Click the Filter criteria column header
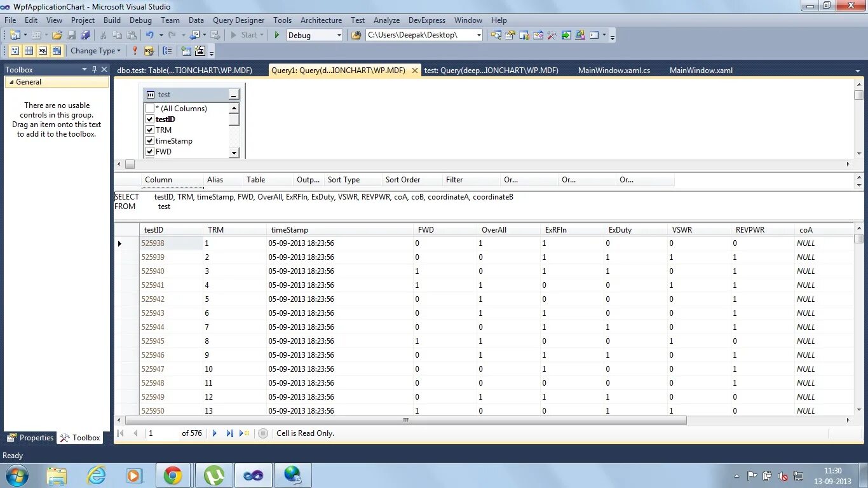Screen dimensions: 868x488 pos(470,180)
